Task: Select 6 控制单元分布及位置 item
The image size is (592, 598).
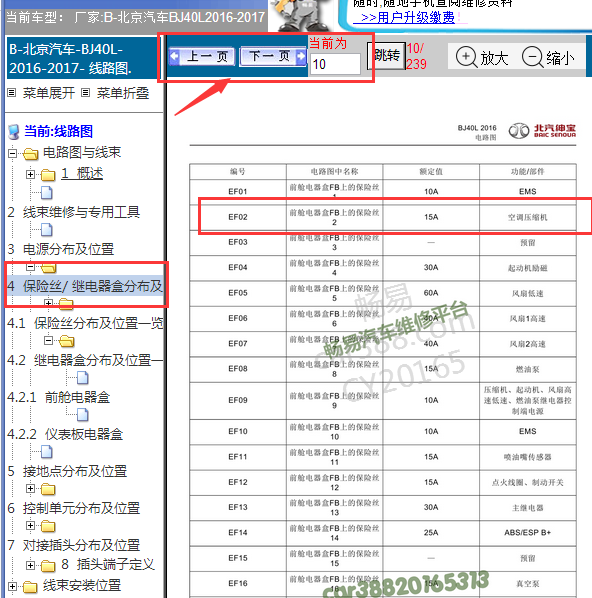Action: pyautogui.click(x=74, y=508)
